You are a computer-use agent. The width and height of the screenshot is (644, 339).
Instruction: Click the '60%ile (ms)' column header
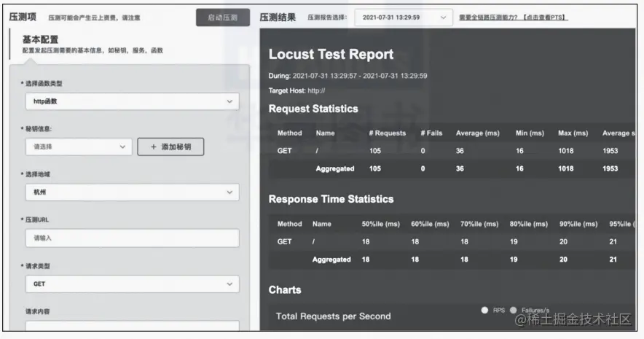coord(430,224)
